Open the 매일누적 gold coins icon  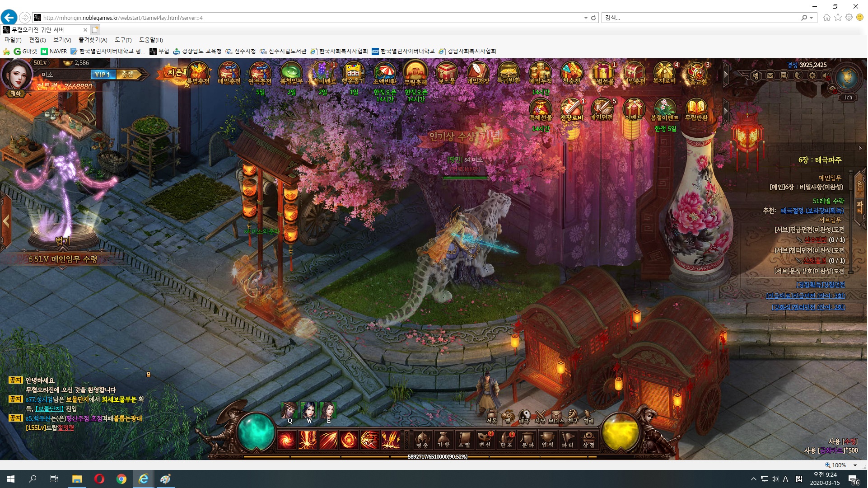point(540,74)
